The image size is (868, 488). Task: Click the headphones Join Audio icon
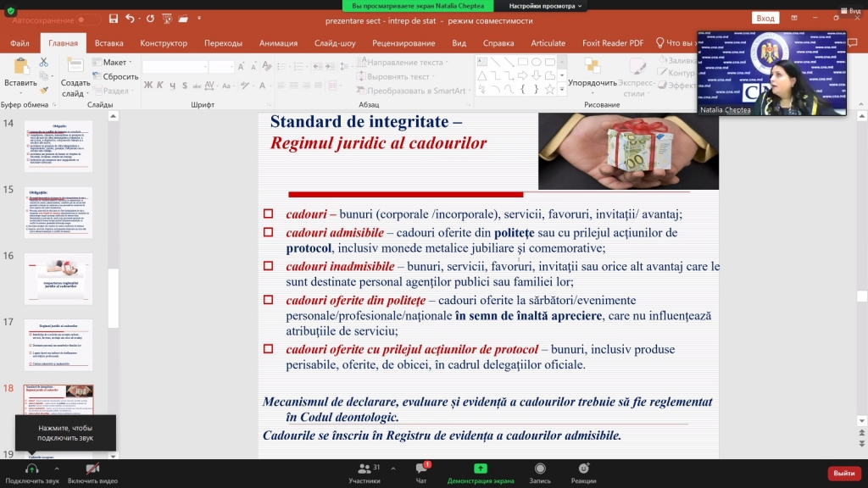tap(31, 469)
